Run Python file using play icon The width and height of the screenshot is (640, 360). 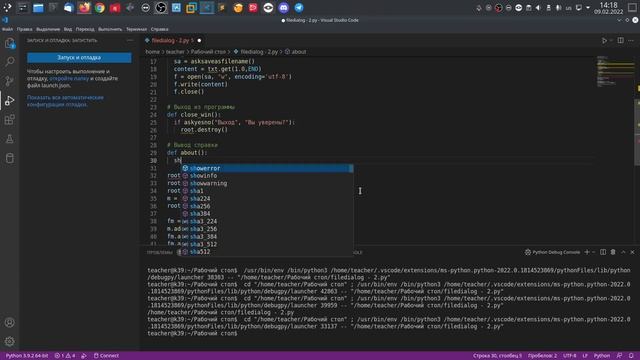point(604,40)
